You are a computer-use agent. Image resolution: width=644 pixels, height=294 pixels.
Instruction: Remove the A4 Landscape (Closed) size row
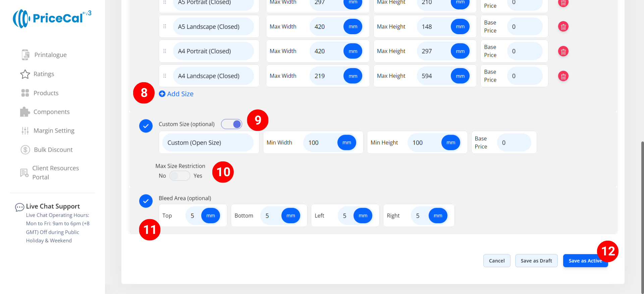point(563,76)
